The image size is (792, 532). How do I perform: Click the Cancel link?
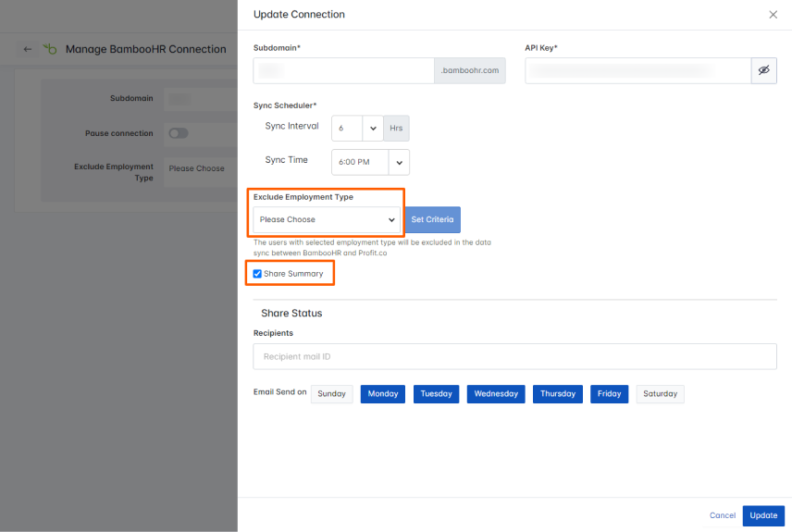pos(723,515)
